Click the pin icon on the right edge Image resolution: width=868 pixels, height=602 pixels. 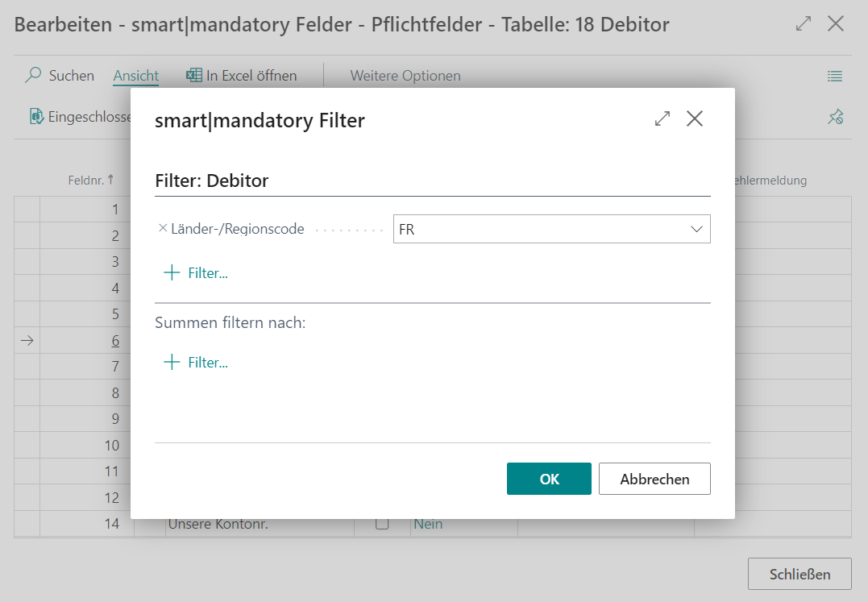[835, 117]
